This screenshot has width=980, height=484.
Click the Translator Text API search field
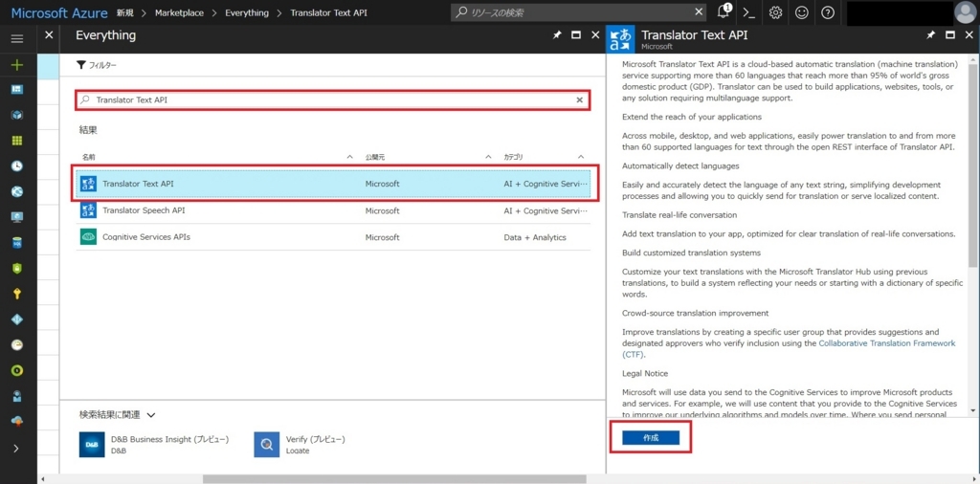pos(332,99)
